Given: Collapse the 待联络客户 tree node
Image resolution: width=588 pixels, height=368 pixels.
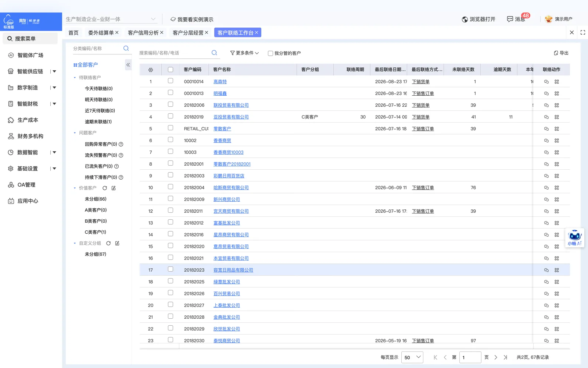Looking at the screenshot, I should coord(75,78).
